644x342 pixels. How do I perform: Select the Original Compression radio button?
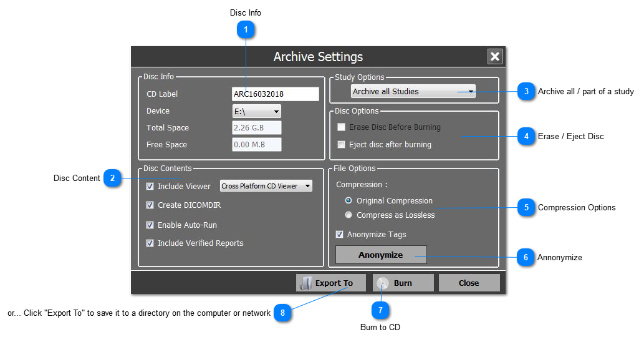click(x=348, y=200)
